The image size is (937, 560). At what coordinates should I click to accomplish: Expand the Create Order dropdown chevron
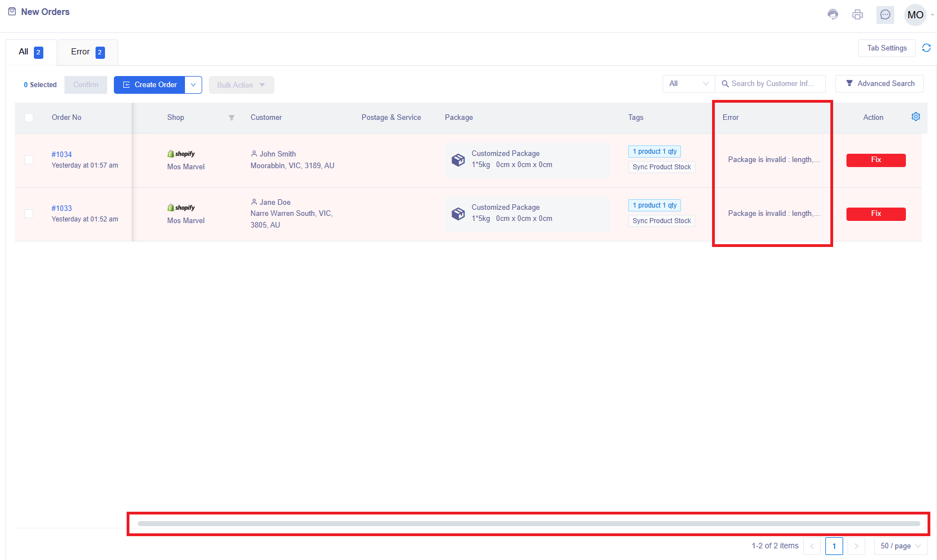[x=193, y=84]
